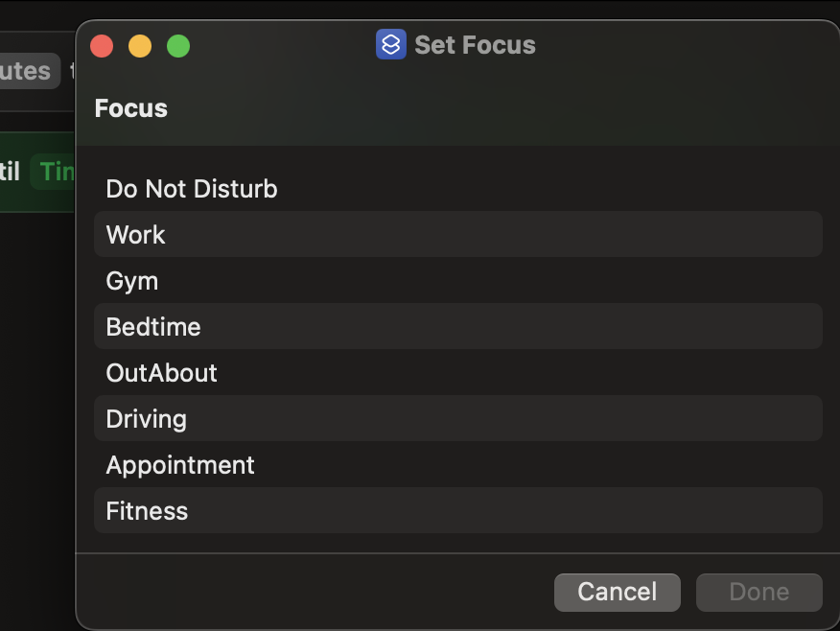The image size is (840, 631).
Task: Zoom the window with green button
Action: click(x=178, y=46)
